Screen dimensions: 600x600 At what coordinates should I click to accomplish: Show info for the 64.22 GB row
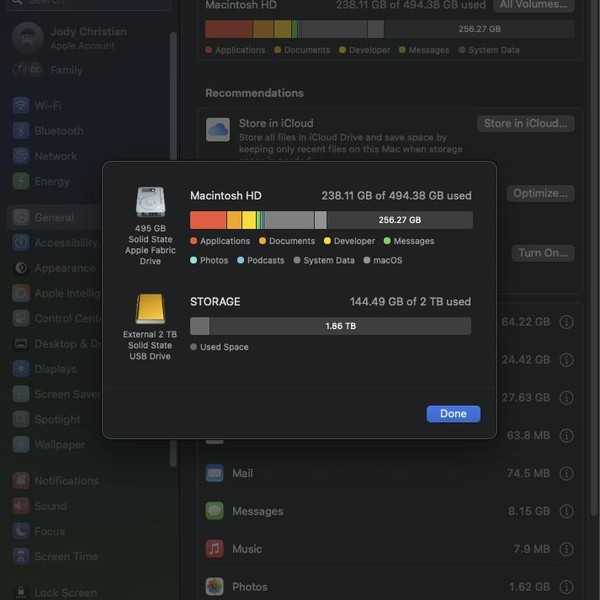tap(566, 322)
